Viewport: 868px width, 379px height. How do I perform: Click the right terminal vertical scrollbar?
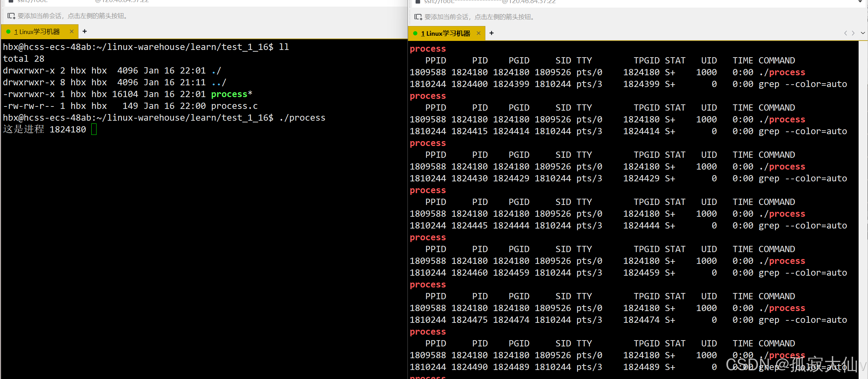(863, 209)
